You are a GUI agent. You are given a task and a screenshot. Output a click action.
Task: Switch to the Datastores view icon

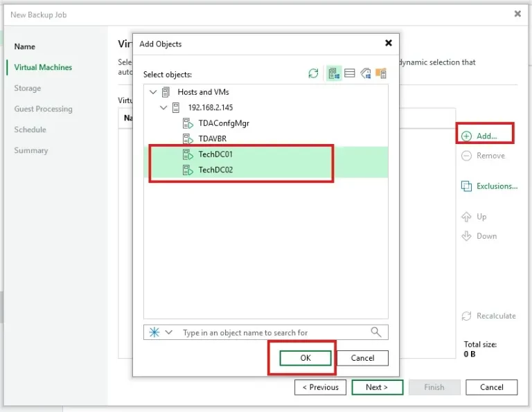pos(349,73)
